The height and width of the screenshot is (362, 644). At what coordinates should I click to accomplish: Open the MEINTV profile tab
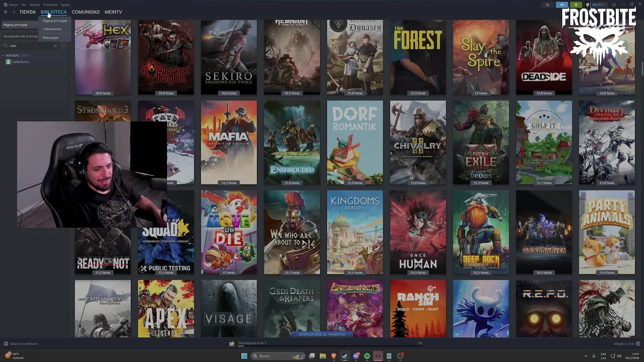(113, 12)
